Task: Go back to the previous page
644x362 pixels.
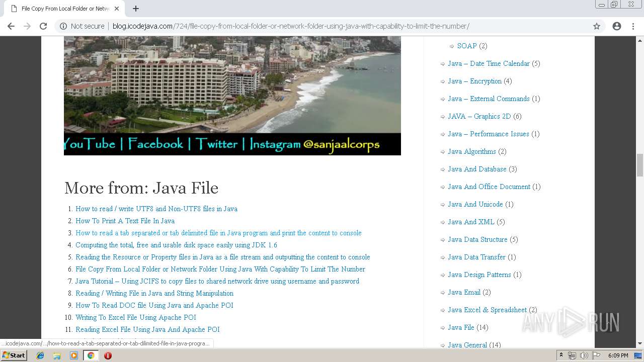Action: 11,26
